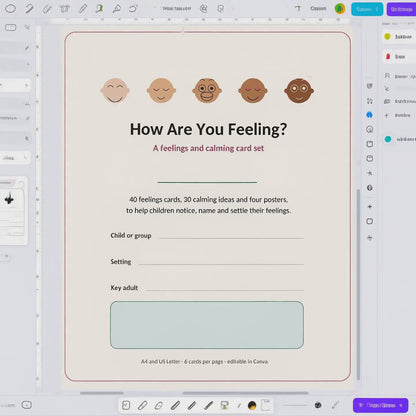Click the square icon above the clock icon
This screenshot has width=416, height=416.
point(370,144)
